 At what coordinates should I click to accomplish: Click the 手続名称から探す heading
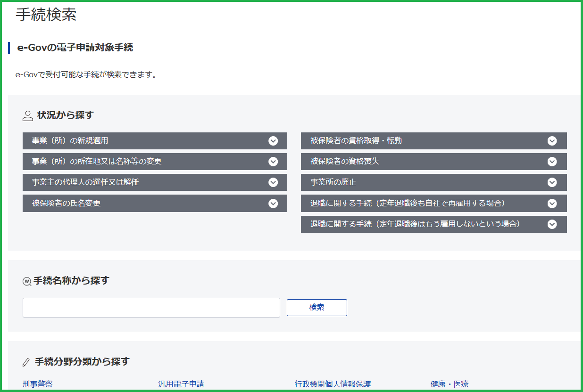click(71, 280)
